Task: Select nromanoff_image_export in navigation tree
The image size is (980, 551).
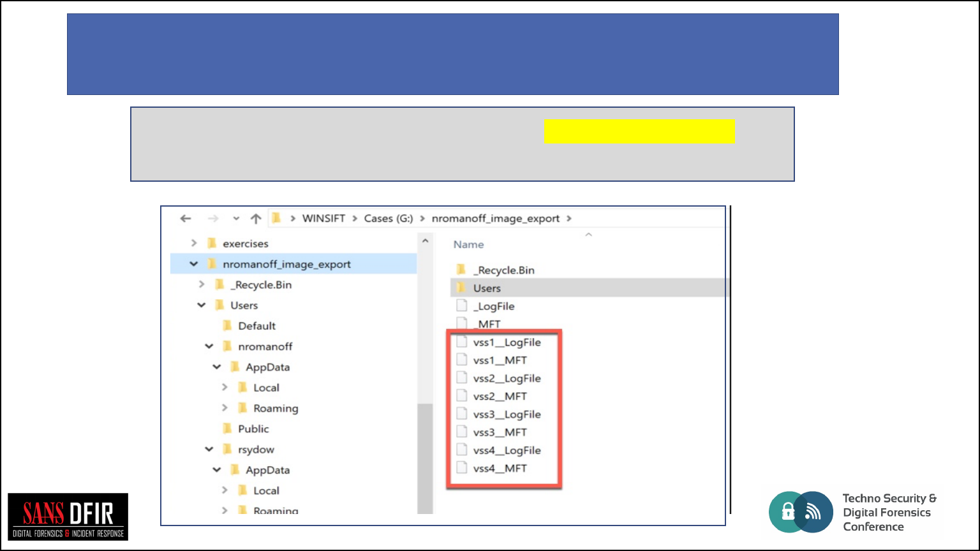Action: (287, 264)
